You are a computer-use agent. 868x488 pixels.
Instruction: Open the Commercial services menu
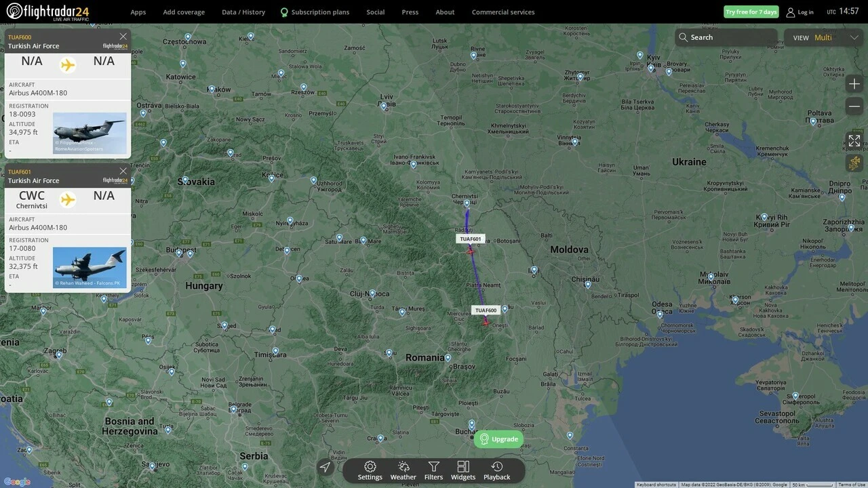502,12
